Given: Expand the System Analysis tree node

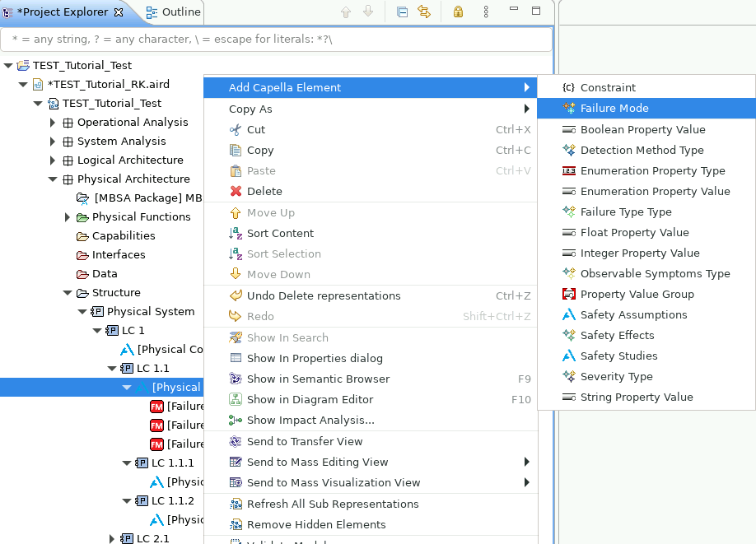Looking at the screenshot, I should coord(53,142).
